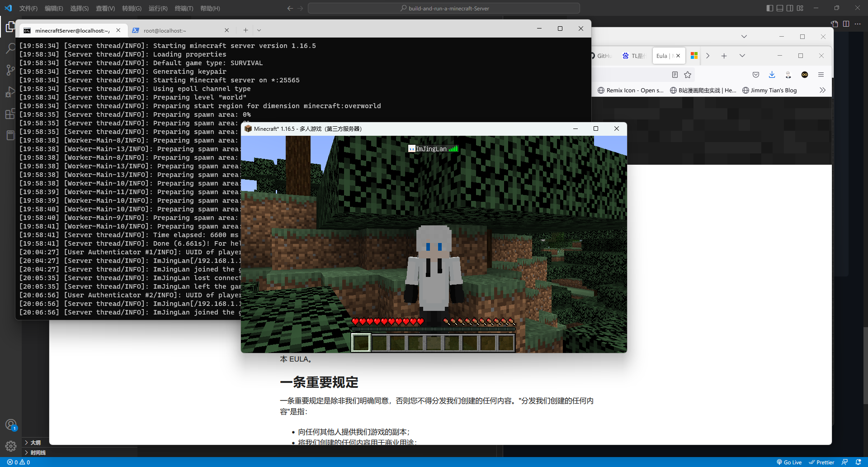Open Source Control view in activity bar
Viewport: 868px width, 467px height.
click(10, 70)
